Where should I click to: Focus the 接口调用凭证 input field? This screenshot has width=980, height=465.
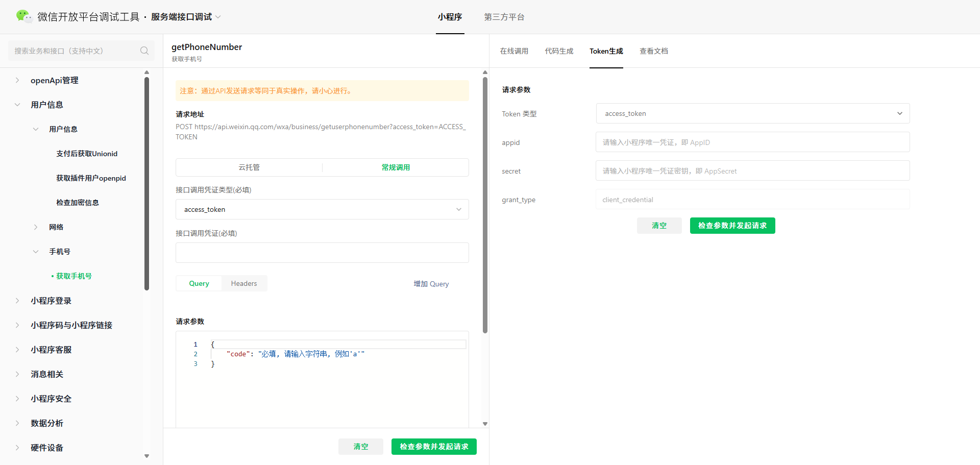click(322, 253)
